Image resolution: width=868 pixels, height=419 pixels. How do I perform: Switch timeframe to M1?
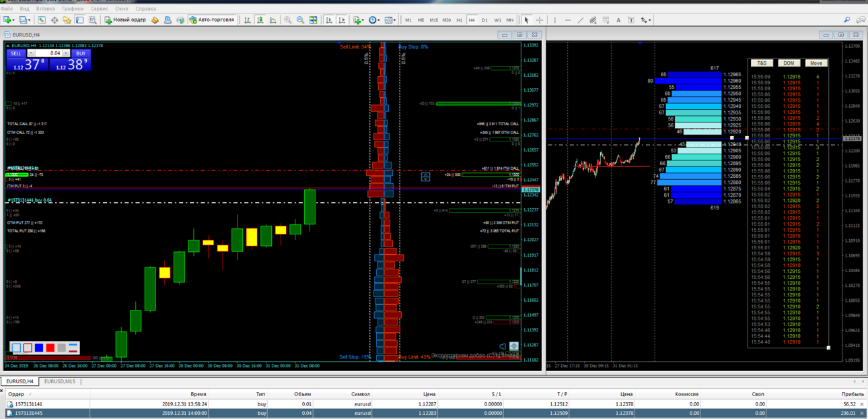(408, 20)
